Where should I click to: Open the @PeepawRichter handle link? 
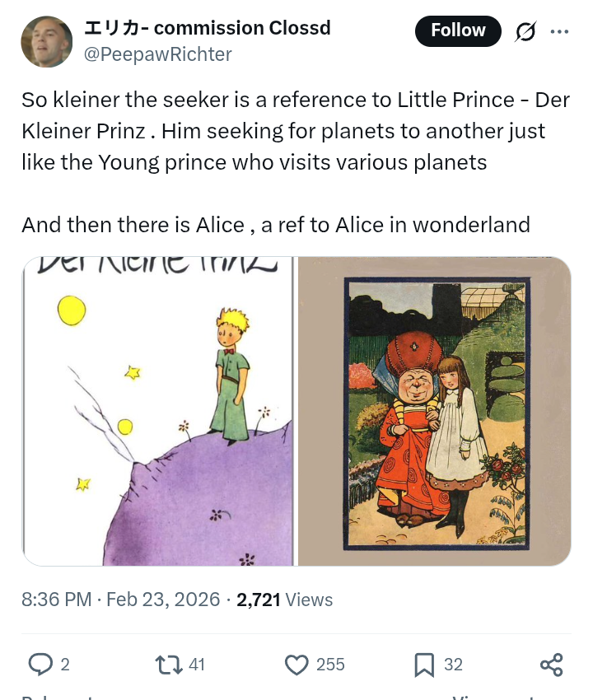click(158, 54)
